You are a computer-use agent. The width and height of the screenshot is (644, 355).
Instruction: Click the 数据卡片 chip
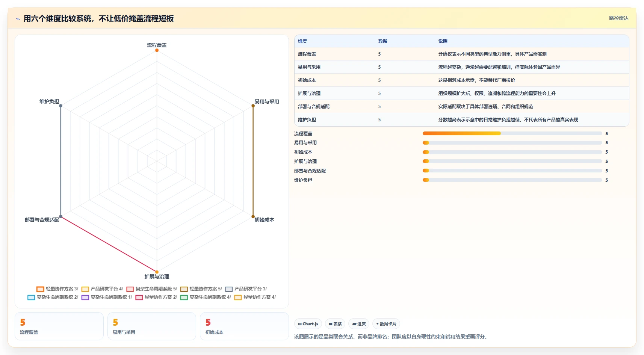(386, 324)
